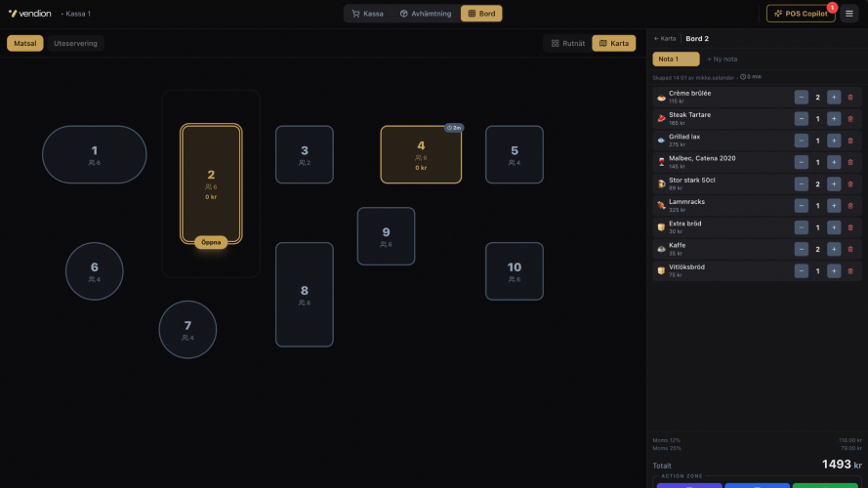Select table 5 on the map
Image resolution: width=868 pixels, height=488 pixels.
515,154
